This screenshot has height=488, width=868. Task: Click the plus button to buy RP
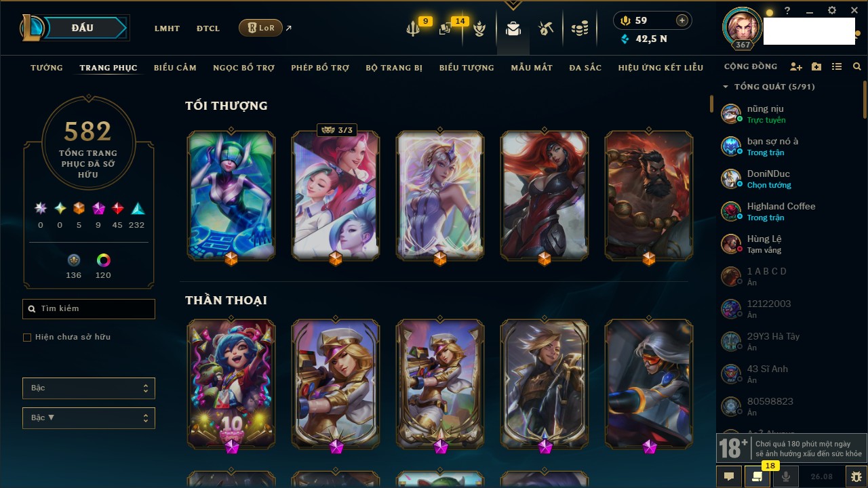[682, 20]
